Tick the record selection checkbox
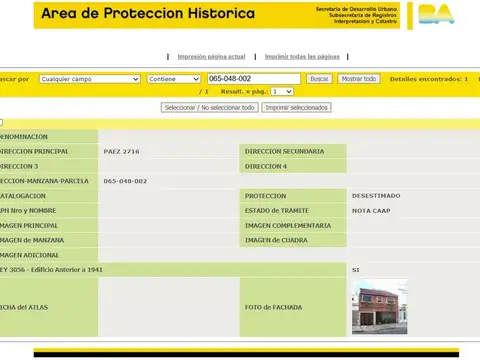Image resolution: width=480 pixels, height=360 pixels. [1, 123]
